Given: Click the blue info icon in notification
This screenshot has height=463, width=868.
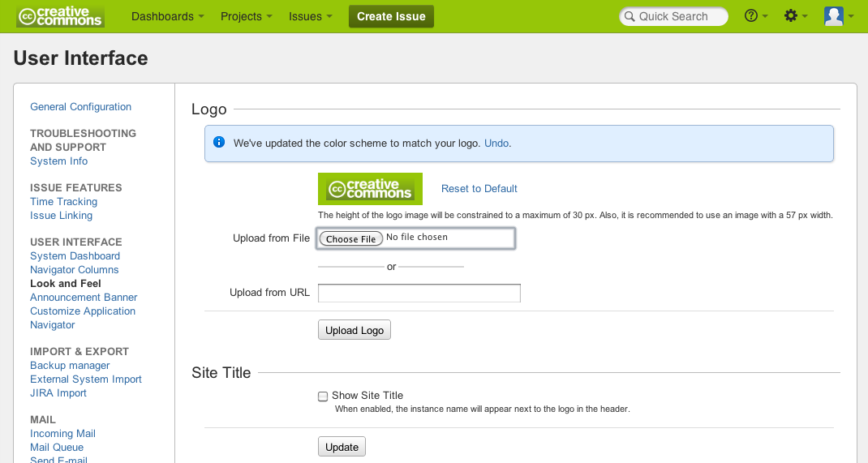Looking at the screenshot, I should point(219,142).
